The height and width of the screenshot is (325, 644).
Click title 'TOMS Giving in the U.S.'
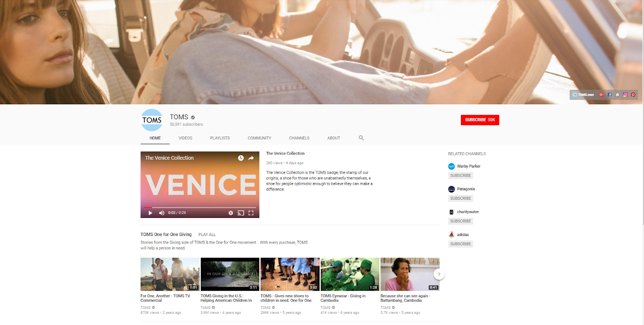[x=226, y=298]
